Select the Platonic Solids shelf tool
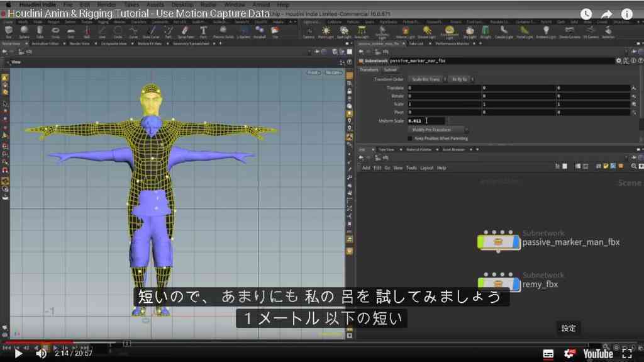Viewport: 644px width, 362px height. [x=223, y=31]
